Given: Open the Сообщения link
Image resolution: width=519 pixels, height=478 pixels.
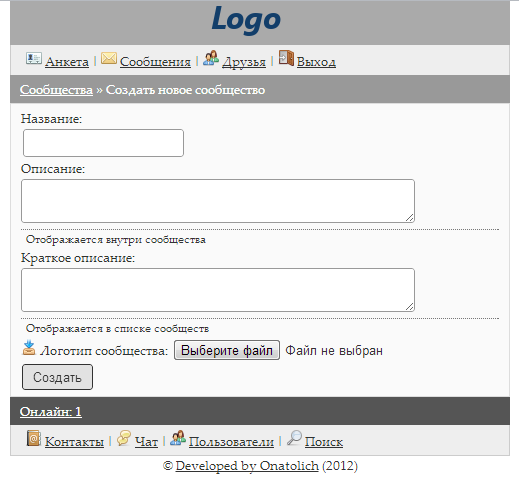Looking at the screenshot, I should pos(155,62).
